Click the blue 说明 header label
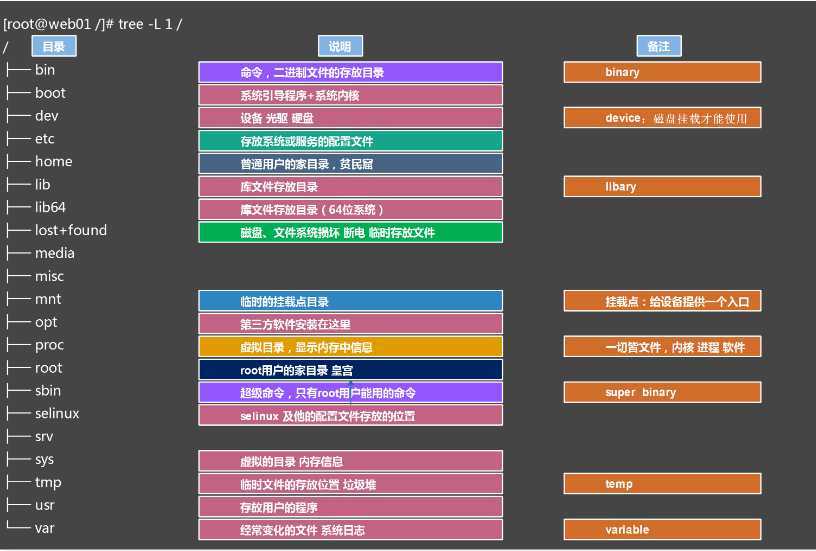816x551 pixels. click(340, 46)
